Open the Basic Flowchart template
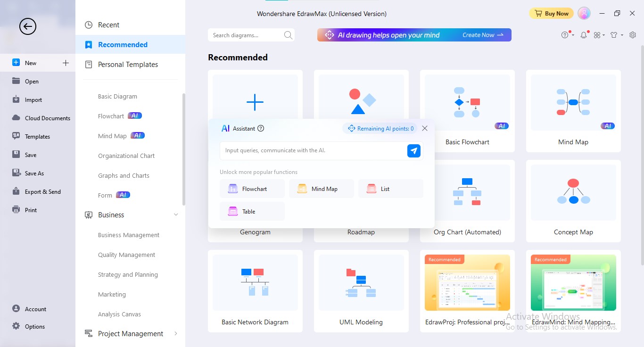 (x=467, y=111)
